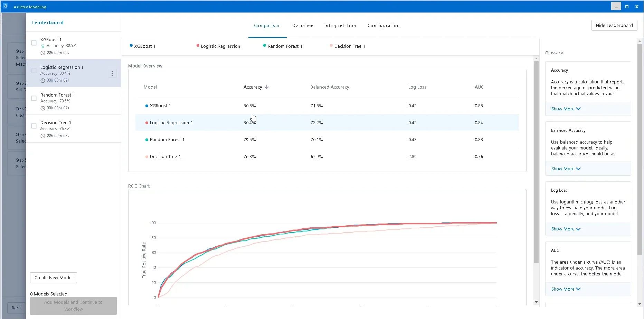The width and height of the screenshot is (644, 319).
Task: Expand Show More under Log Loss glossary
Action: click(566, 229)
